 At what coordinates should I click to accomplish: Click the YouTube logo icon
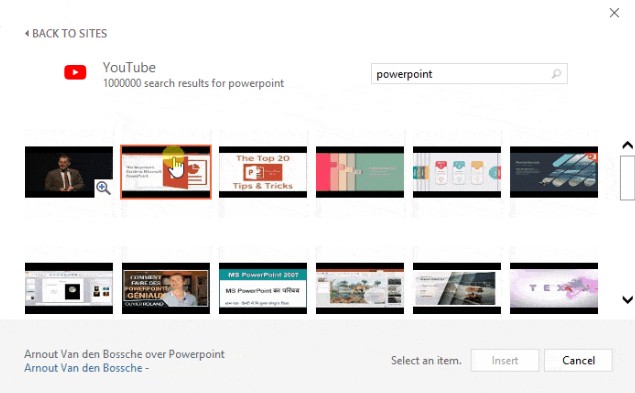tap(75, 73)
